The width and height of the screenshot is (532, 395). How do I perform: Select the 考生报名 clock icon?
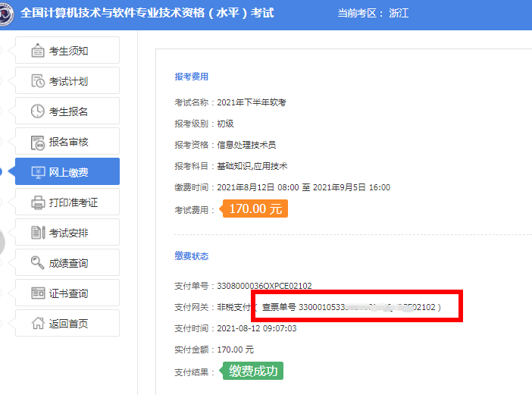[38, 111]
